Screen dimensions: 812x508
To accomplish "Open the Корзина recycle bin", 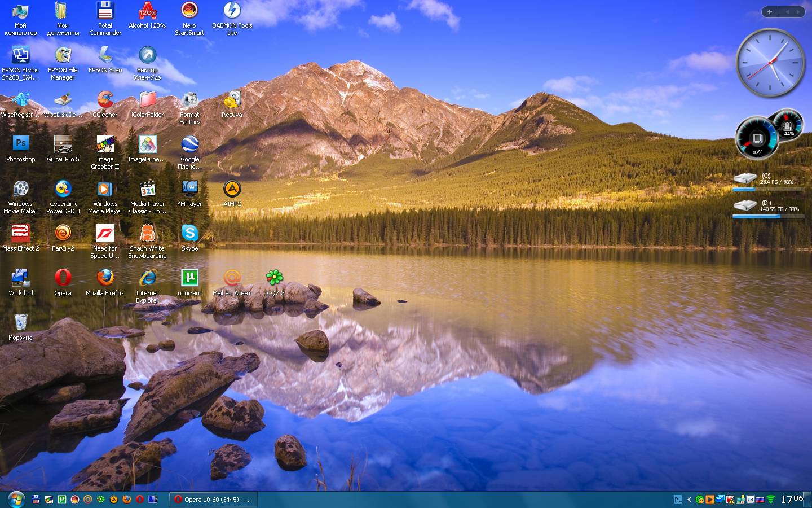I will (20, 322).
